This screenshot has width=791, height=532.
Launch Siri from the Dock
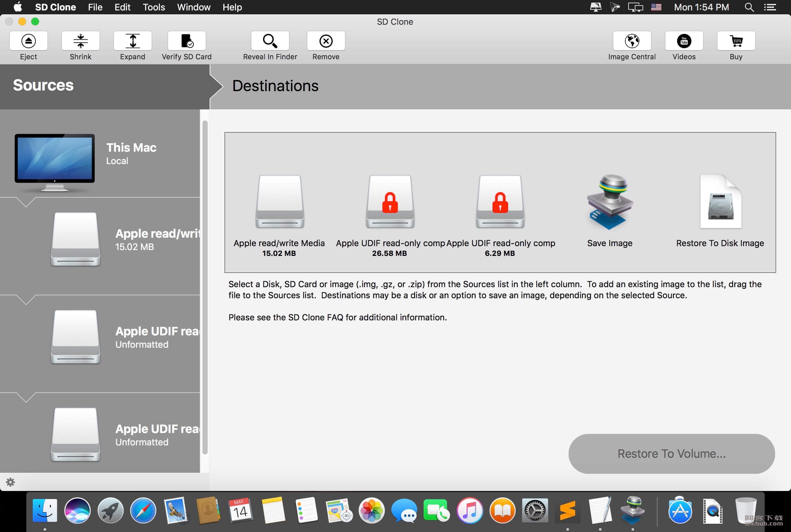77,510
